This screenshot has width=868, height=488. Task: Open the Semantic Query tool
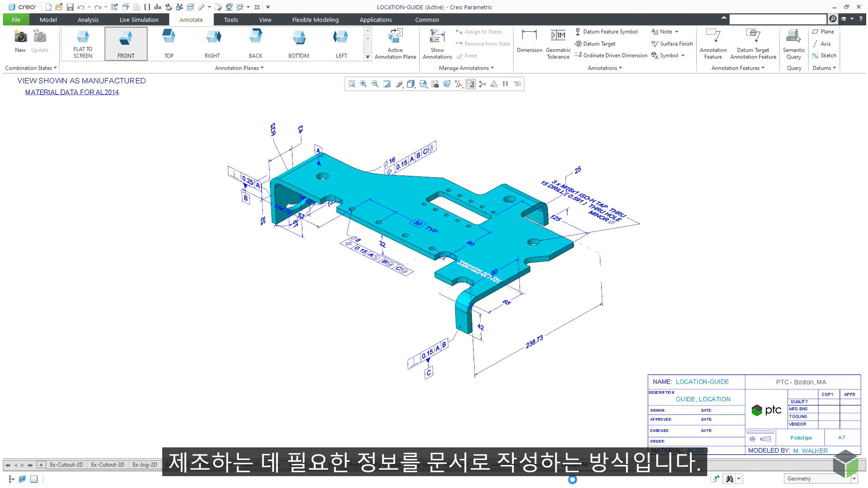(794, 44)
